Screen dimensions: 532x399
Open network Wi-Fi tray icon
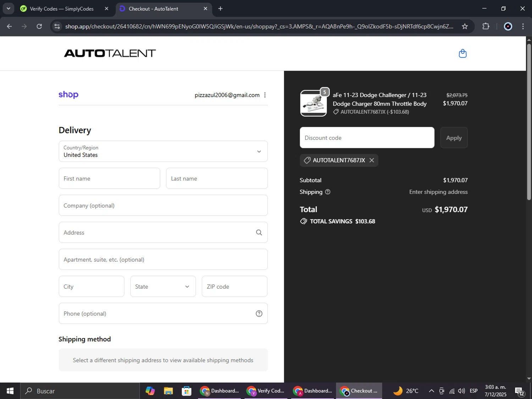(x=452, y=391)
